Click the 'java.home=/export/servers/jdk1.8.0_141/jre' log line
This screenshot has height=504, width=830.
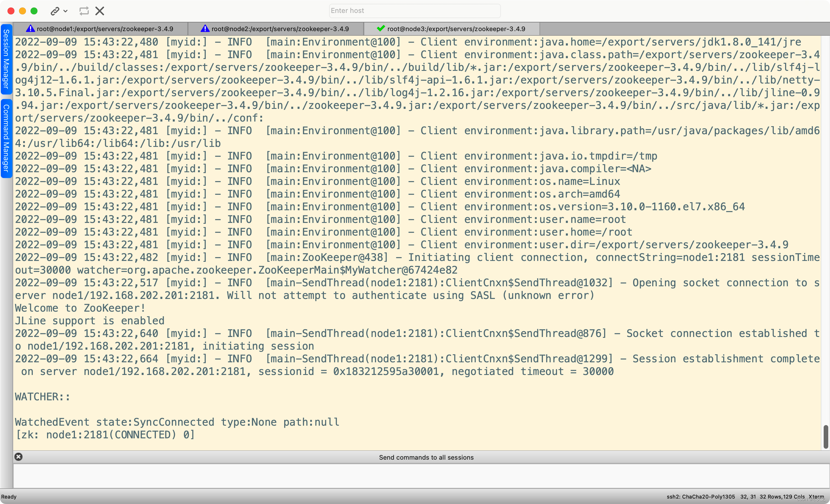point(408,42)
